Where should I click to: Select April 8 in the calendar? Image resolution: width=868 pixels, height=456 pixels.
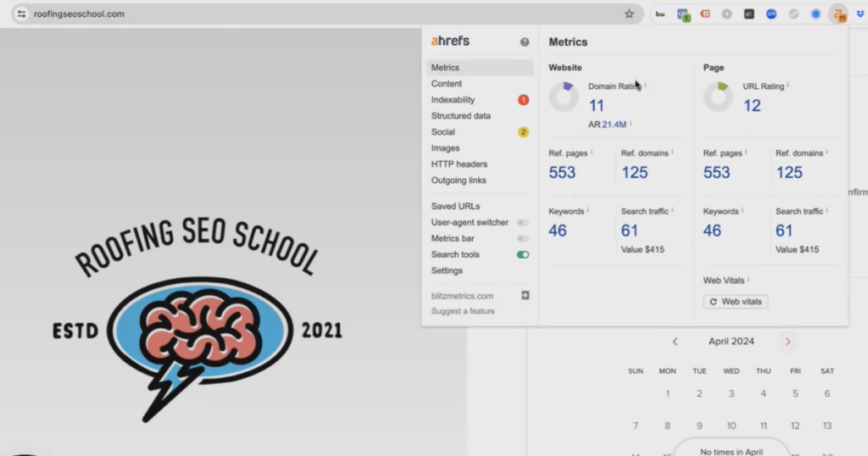tap(667, 425)
